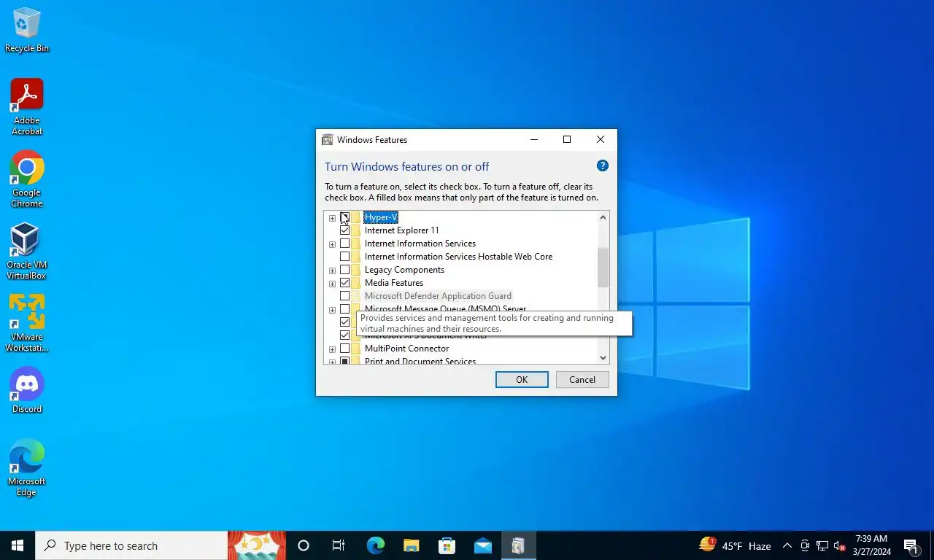This screenshot has width=934, height=560.
Task: Expand the MultiPoint Connector node
Action: (332, 349)
